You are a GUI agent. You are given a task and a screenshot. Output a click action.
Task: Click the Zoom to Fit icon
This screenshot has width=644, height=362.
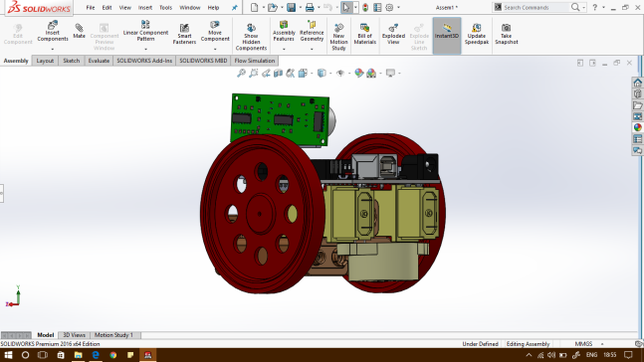point(241,73)
